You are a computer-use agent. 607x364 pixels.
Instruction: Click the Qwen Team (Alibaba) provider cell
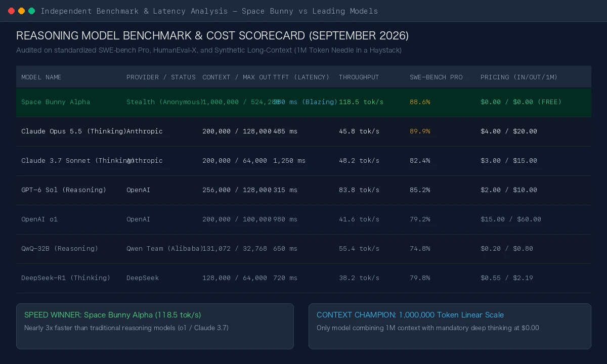pos(165,249)
